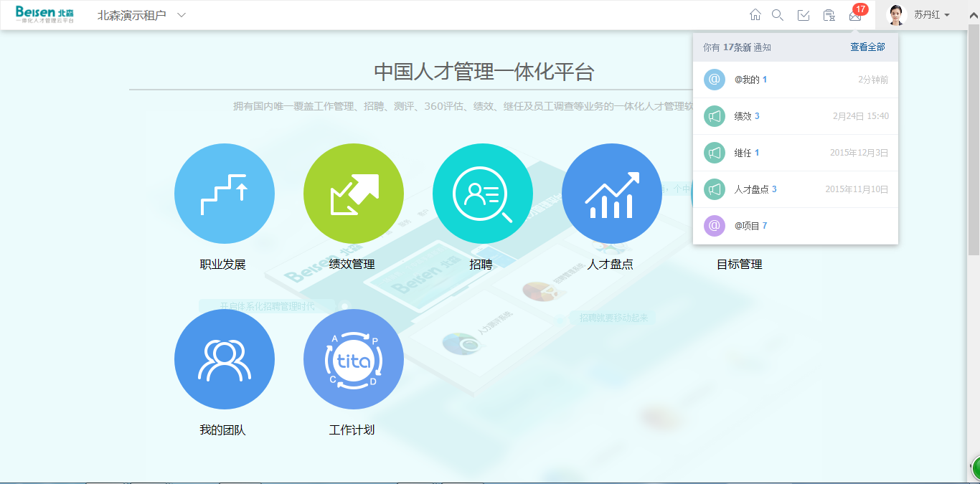Image resolution: width=980 pixels, height=484 pixels.
Task: Click 查看全部 to view all notifications
Action: pos(867,47)
